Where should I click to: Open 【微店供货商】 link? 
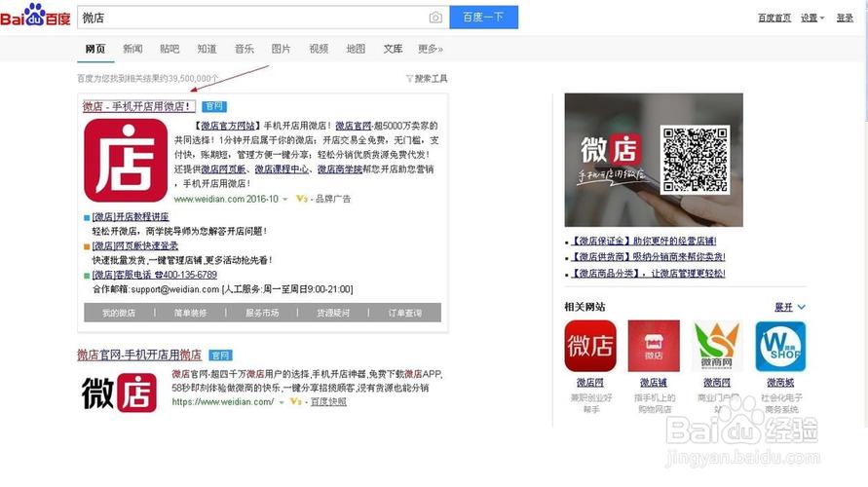647,257
